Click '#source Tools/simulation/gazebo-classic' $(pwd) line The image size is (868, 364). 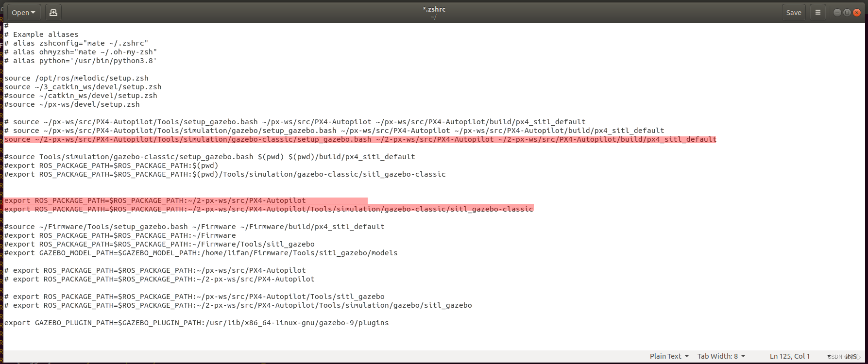[210, 157]
